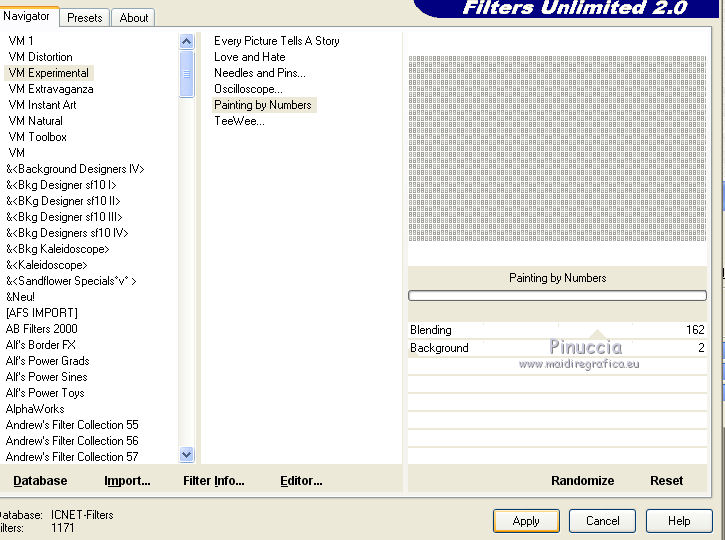Select &<Bkg Designers sf10 IV> category

pyautogui.click(x=67, y=233)
